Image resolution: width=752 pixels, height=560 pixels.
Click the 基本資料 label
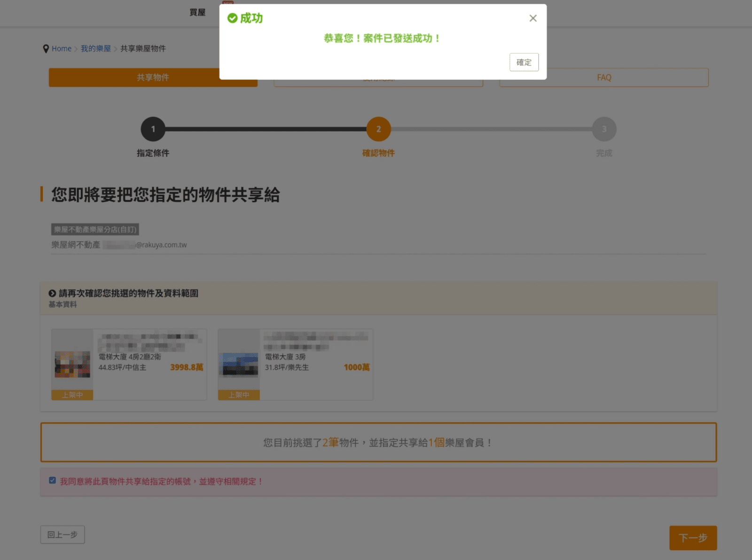click(63, 304)
